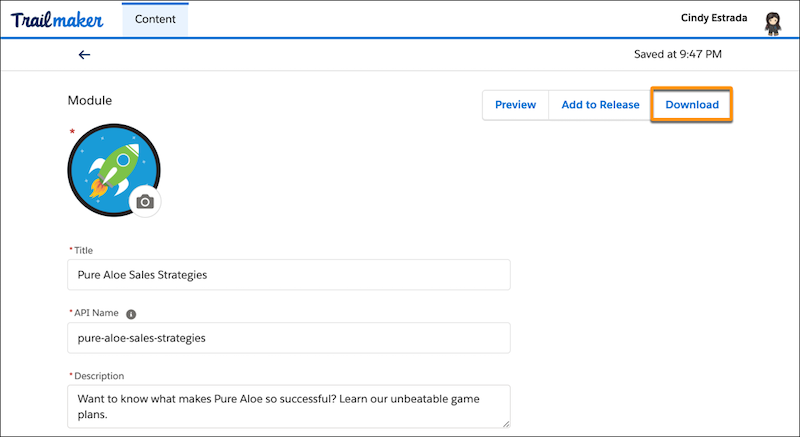Grab the Description textarea corner grip handle
This screenshot has height=437, width=800.
(x=506, y=423)
